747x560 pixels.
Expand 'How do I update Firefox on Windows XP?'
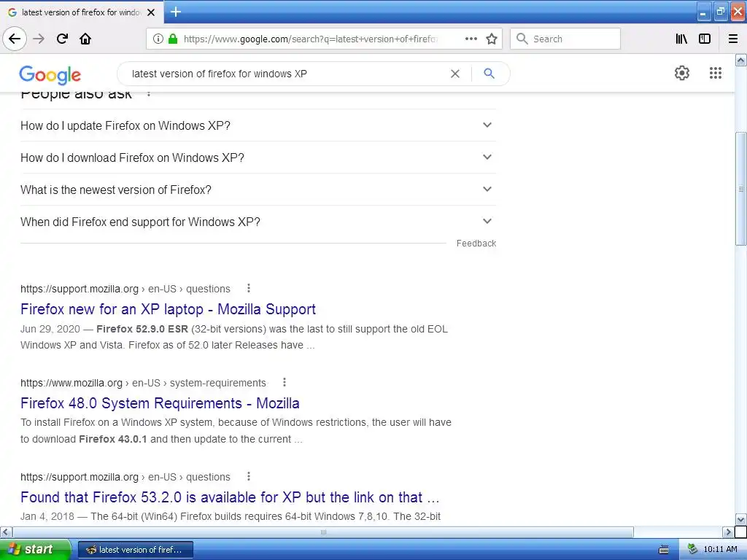click(x=258, y=125)
